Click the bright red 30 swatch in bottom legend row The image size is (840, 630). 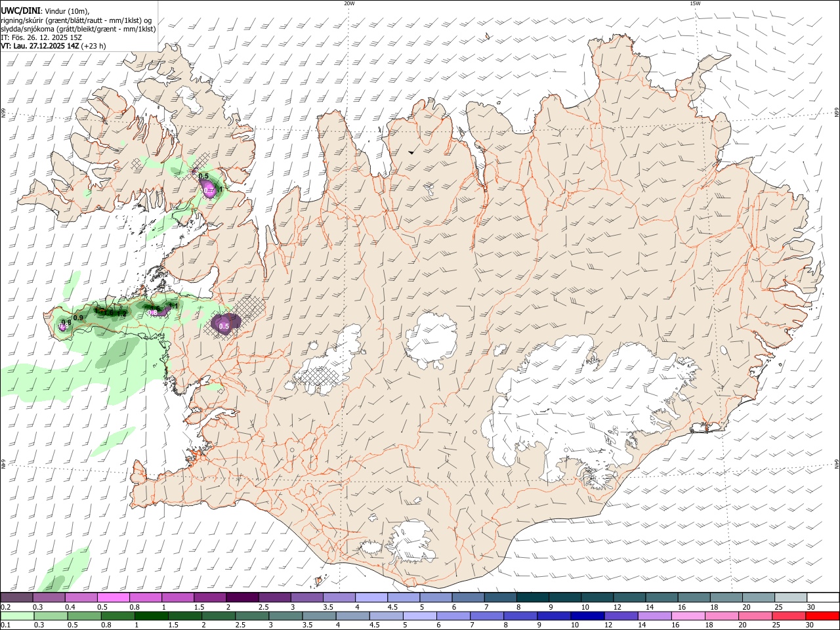pos(823,616)
